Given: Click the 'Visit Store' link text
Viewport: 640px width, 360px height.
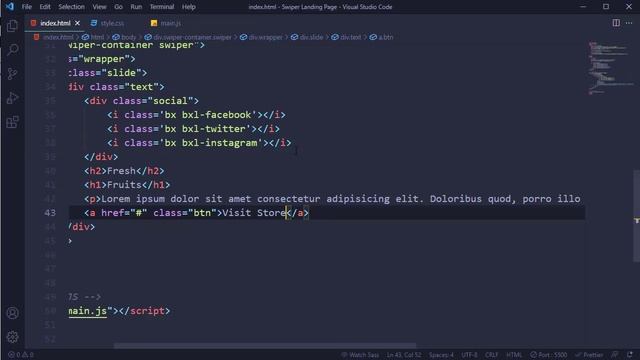Looking at the screenshot, I should pyautogui.click(x=254, y=213).
